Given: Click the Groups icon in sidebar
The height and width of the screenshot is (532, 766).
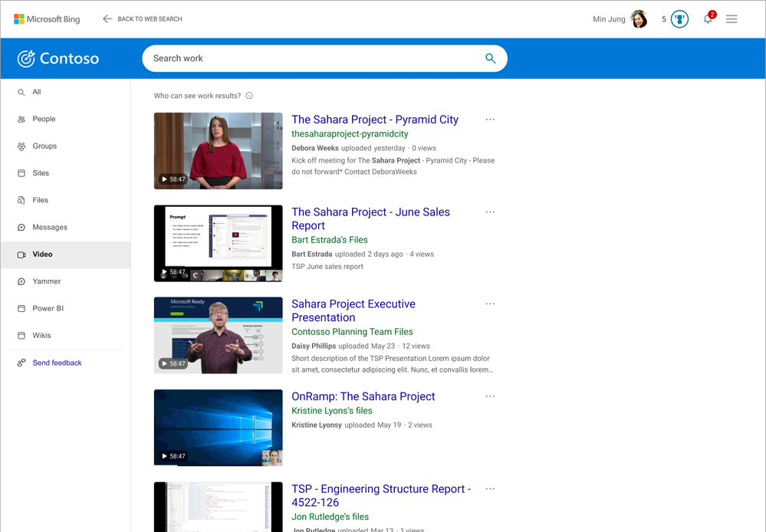Looking at the screenshot, I should click(x=21, y=146).
